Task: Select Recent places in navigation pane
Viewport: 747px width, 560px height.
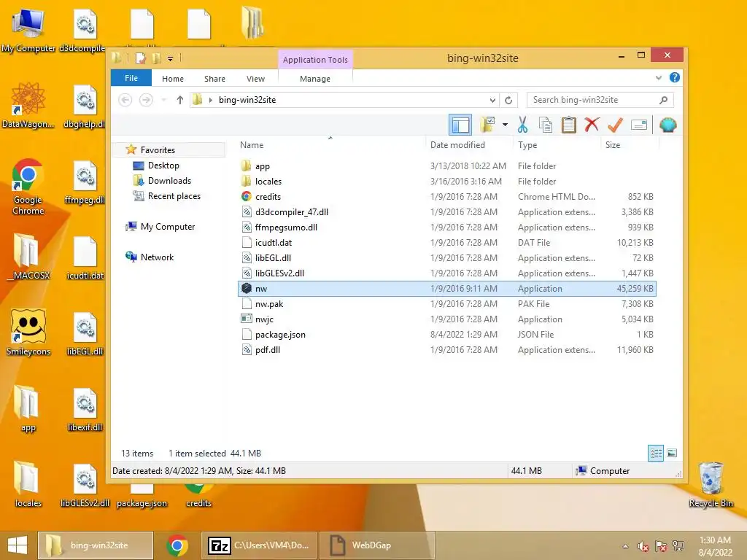Action: (x=174, y=195)
